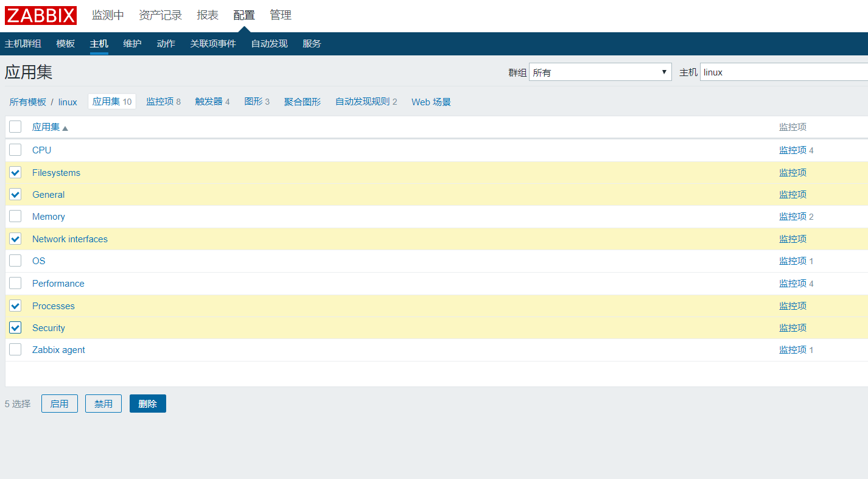Open 监控项 link in the Performance row
868x479 pixels.
coord(793,283)
